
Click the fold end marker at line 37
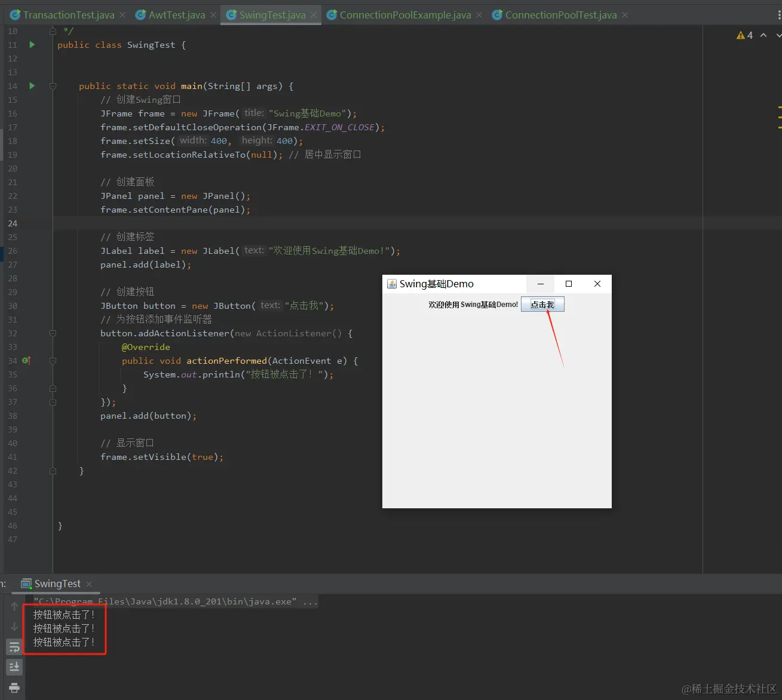53,402
